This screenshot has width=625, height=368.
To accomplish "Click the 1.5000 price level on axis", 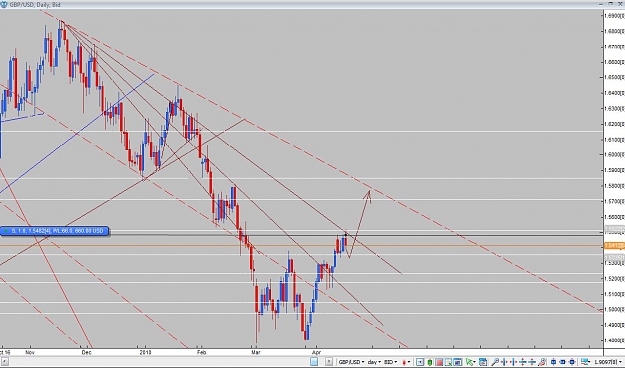I will tap(614, 309).
